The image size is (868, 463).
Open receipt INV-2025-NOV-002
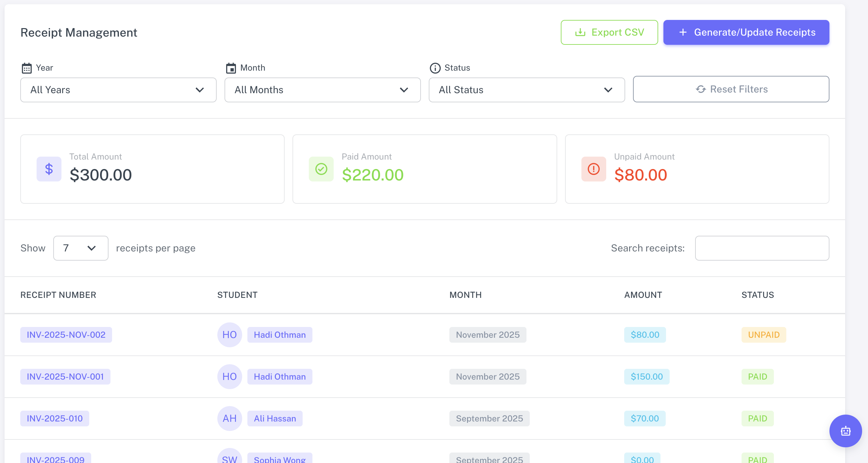66,334
